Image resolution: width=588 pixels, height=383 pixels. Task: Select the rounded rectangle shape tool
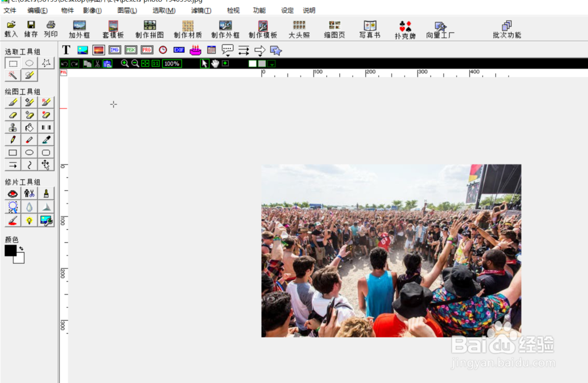coord(46,153)
